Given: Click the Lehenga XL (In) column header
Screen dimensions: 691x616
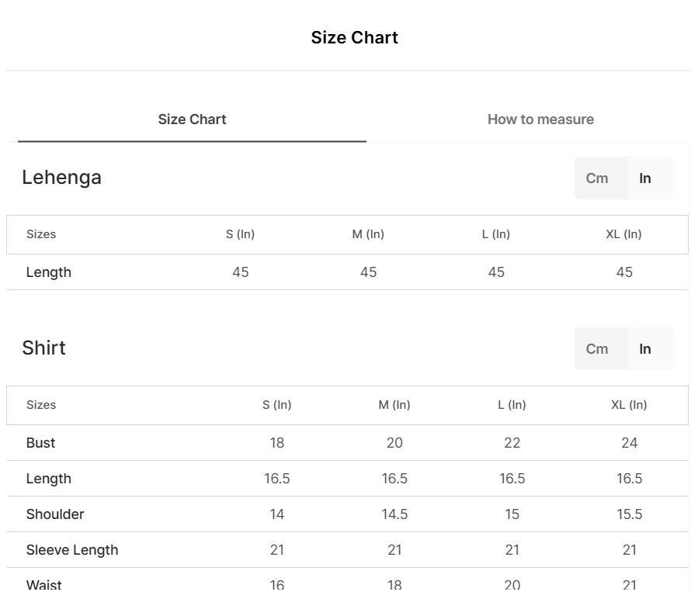Looking at the screenshot, I should (x=623, y=234).
